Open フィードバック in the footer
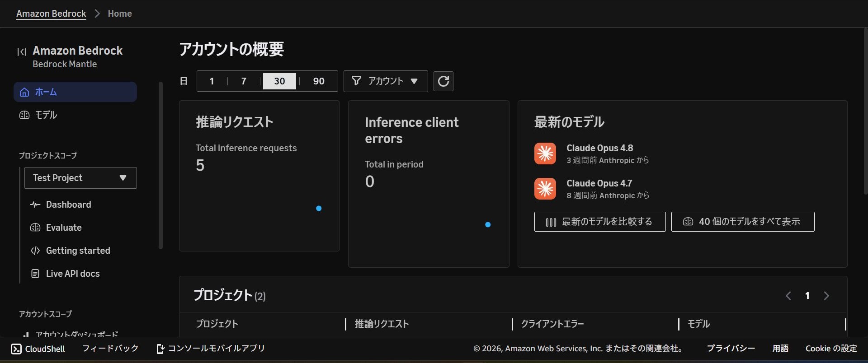This screenshot has height=363, width=868. (x=110, y=349)
